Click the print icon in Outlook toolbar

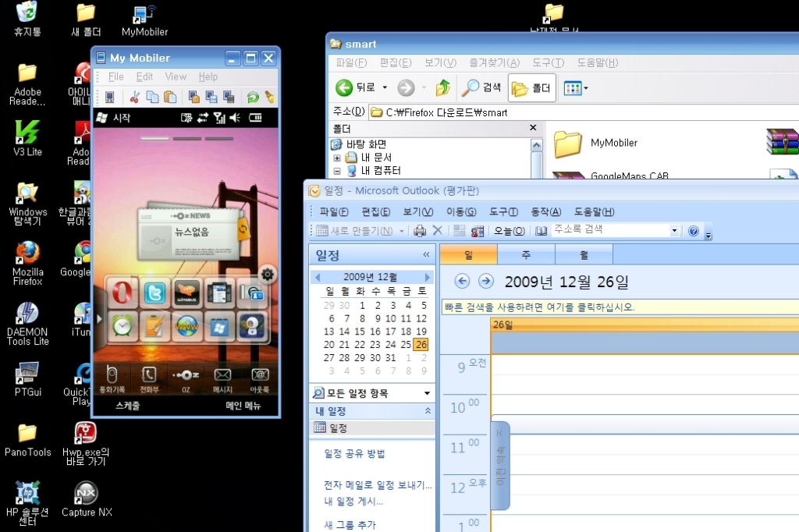click(x=420, y=231)
